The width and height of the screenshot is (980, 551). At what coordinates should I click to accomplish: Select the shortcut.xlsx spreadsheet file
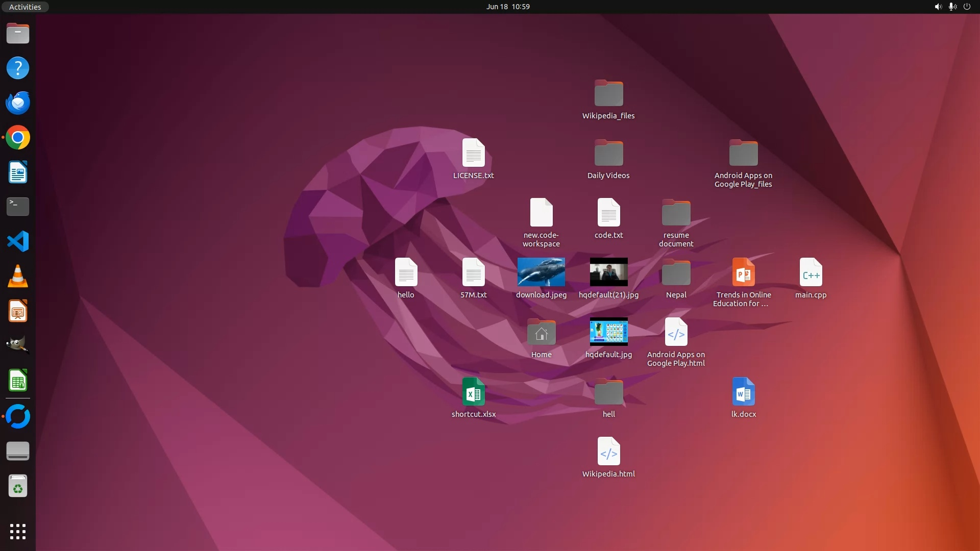[x=473, y=392]
